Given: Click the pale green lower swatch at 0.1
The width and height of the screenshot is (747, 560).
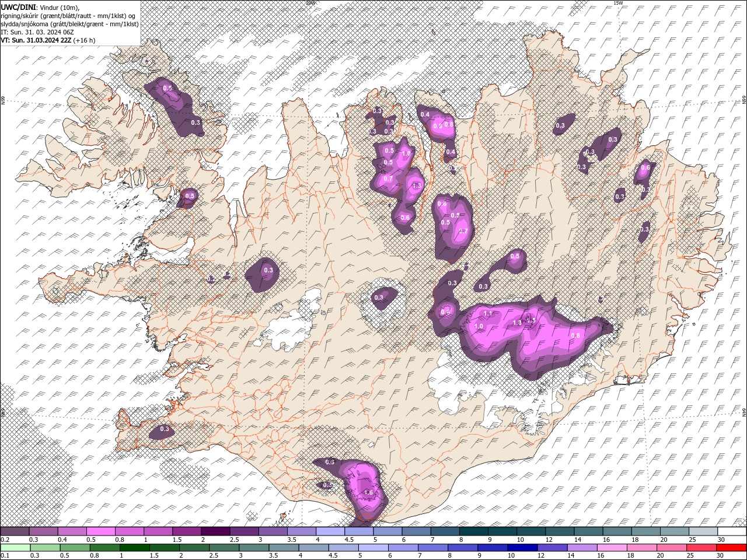Looking at the screenshot, I should pos(16,548).
